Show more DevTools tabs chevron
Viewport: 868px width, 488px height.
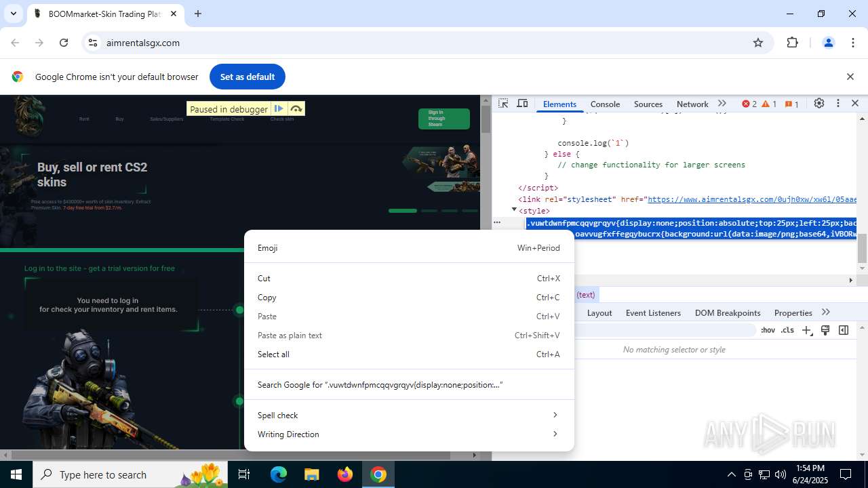pyautogui.click(x=722, y=104)
